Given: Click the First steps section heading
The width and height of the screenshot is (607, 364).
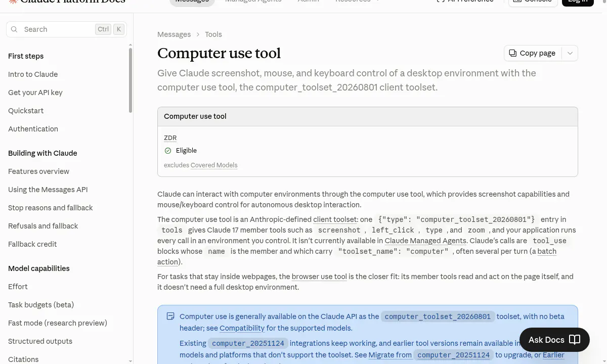Looking at the screenshot, I should click(26, 56).
